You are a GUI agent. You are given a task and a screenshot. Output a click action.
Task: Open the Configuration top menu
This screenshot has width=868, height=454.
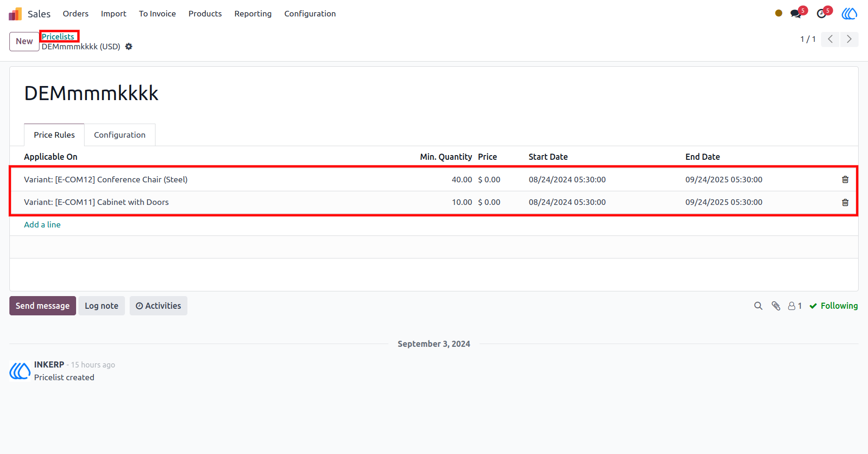[x=310, y=14]
